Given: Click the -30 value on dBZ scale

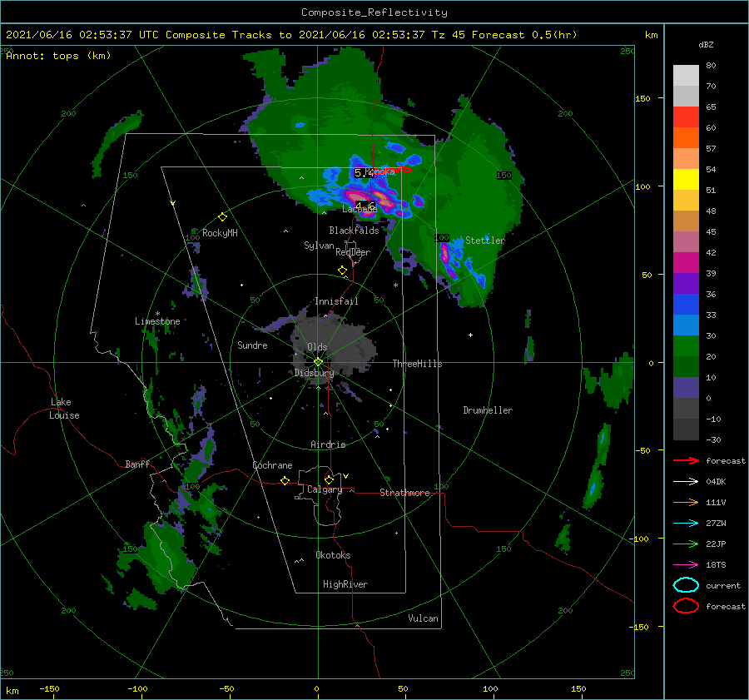Looking at the screenshot, I should pos(713,439).
